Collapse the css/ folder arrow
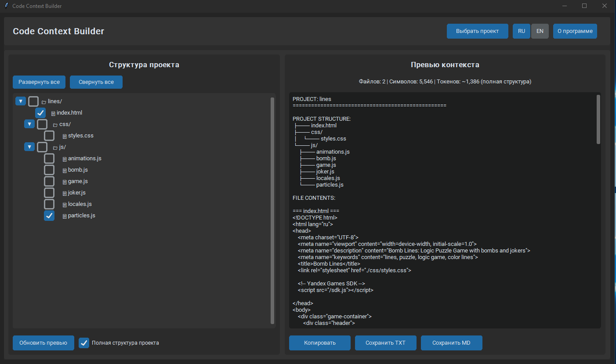616x364 pixels. tap(29, 124)
